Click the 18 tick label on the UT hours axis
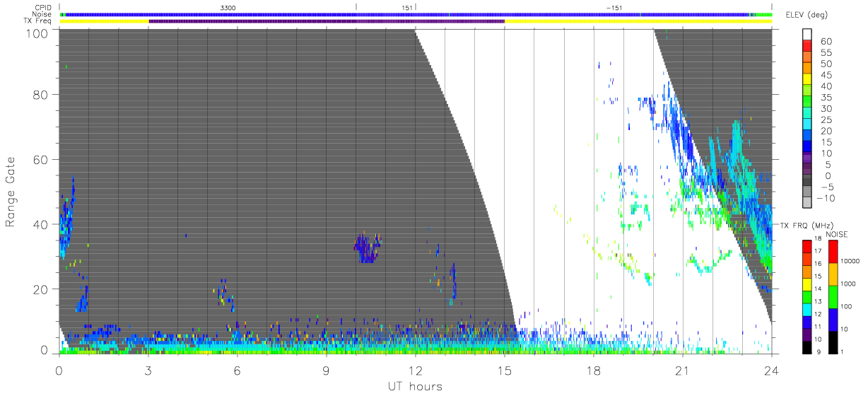 tap(594, 371)
